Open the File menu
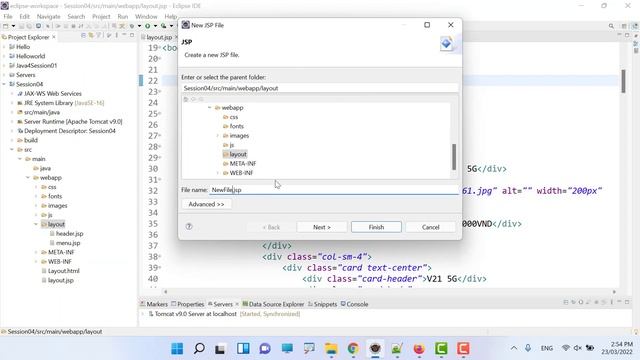This screenshot has height=360, width=640. 8,17
